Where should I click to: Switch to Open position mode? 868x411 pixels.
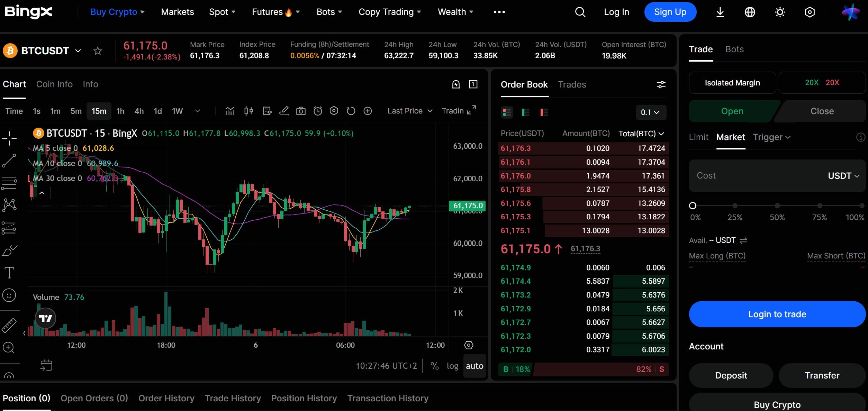[732, 111]
